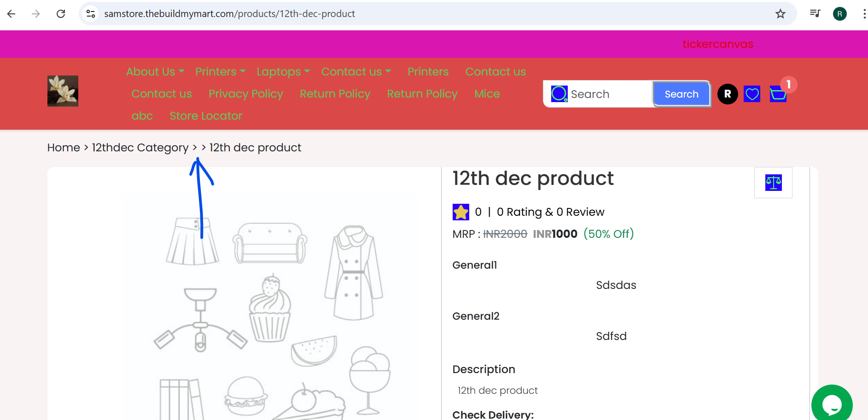Click the yellow star rating icon
The image size is (868, 420).
click(x=461, y=212)
